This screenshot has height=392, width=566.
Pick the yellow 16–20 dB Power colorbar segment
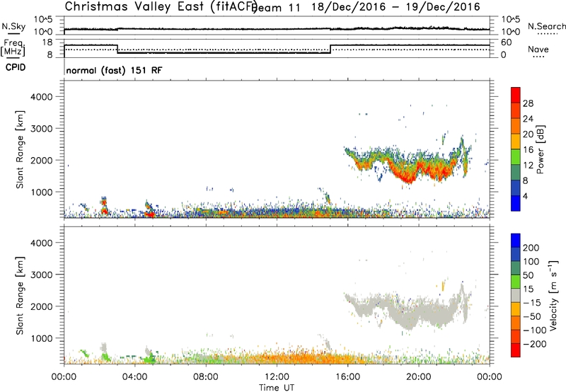(x=516, y=142)
